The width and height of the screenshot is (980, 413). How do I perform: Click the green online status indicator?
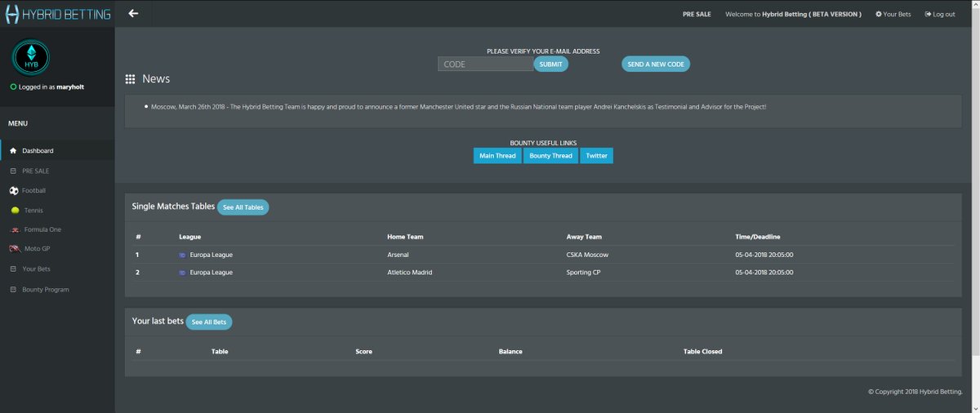pos(13,87)
